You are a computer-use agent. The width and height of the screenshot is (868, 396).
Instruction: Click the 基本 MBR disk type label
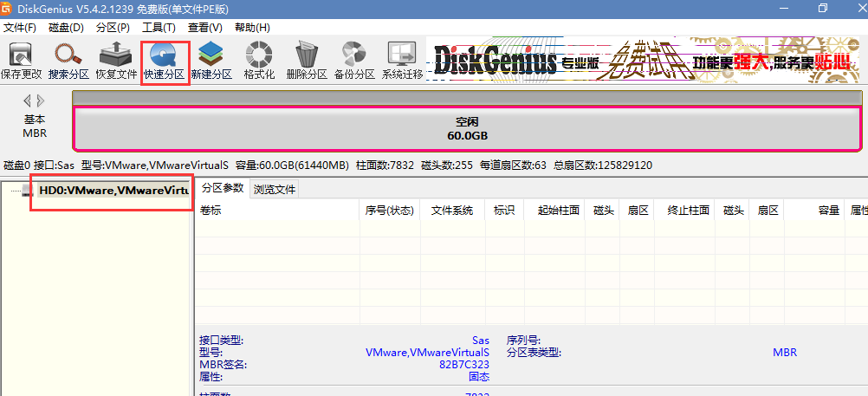35,127
